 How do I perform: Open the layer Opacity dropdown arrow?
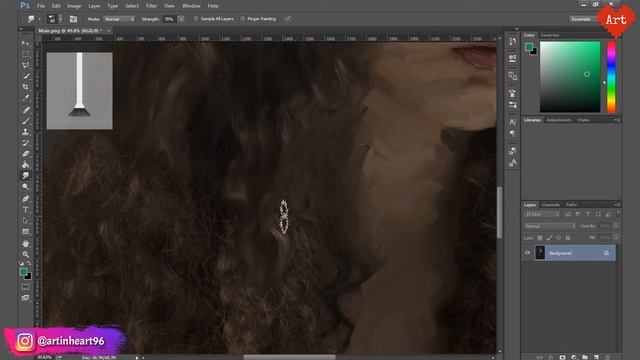[x=616, y=226]
